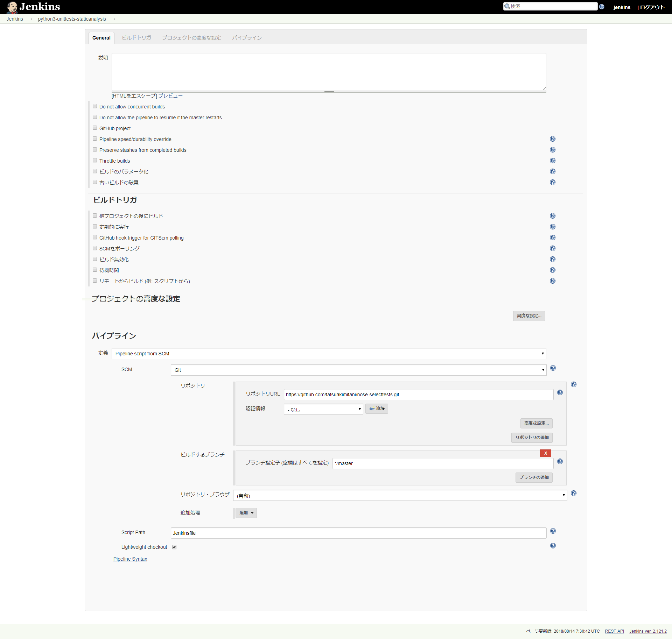This screenshot has height=639, width=672.
Task: Click help icon for Throttle builds
Action: [x=552, y=161]
